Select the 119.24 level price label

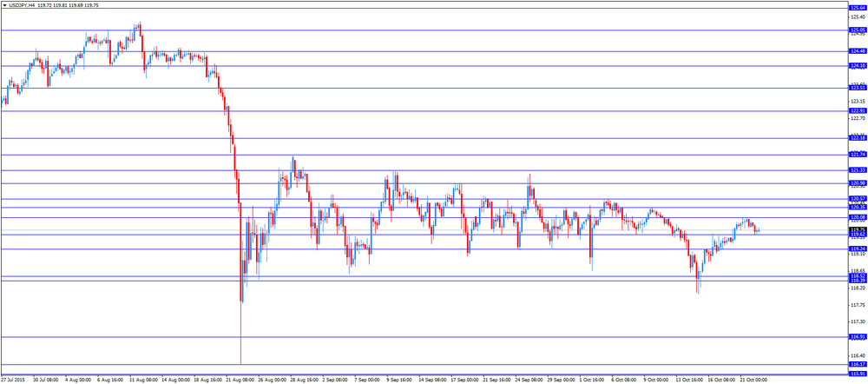click(x=858, y=248)
